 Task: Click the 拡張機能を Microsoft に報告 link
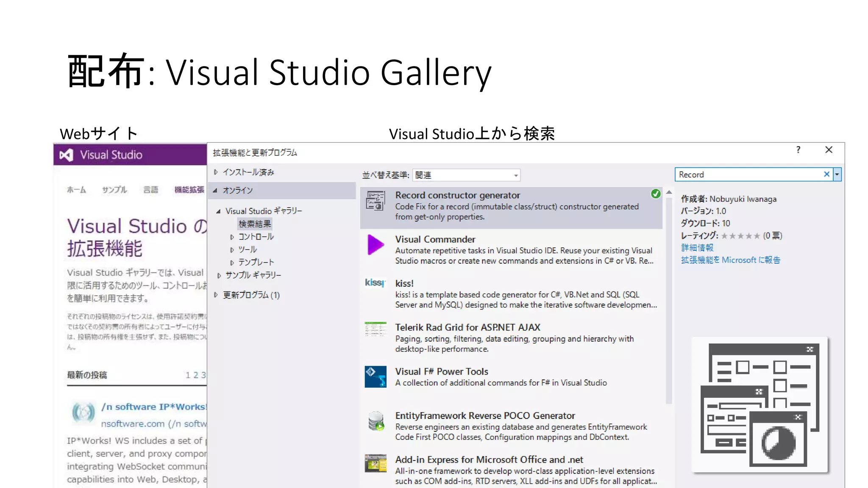[731, 260]
